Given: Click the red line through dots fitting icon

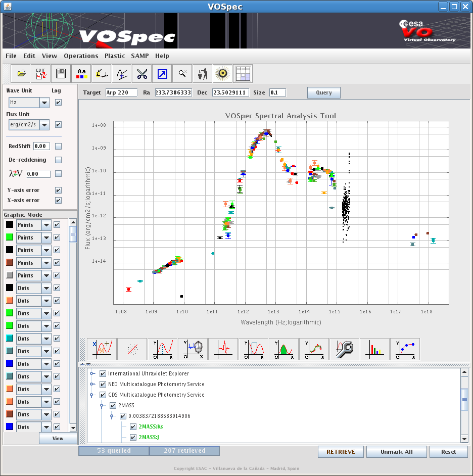Looking at the screenshot, I should click(x=132, y=349).
